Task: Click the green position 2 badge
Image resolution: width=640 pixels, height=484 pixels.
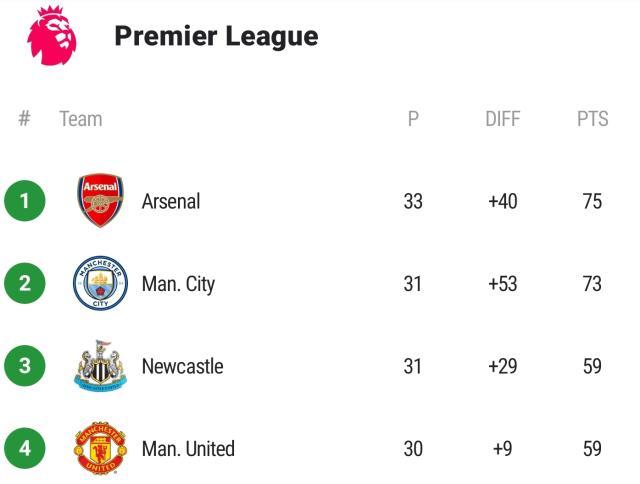Action: tap(25, 283)
